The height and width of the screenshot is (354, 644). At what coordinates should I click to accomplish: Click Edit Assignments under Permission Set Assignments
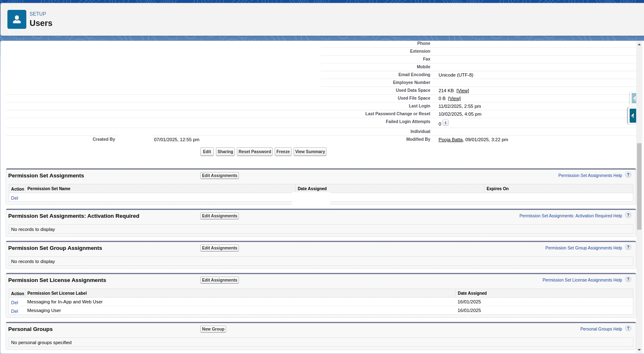pyautogui.click(x=220, y=175)
